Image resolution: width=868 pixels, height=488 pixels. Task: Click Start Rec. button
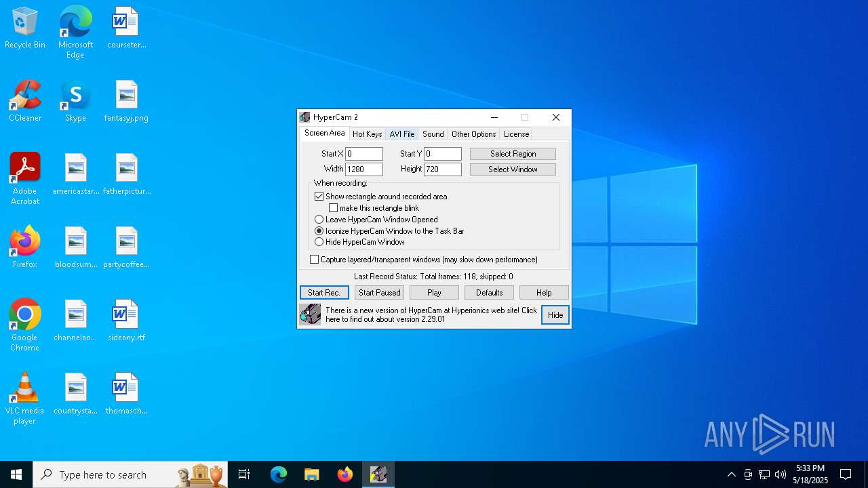click(x=324, y=293)
